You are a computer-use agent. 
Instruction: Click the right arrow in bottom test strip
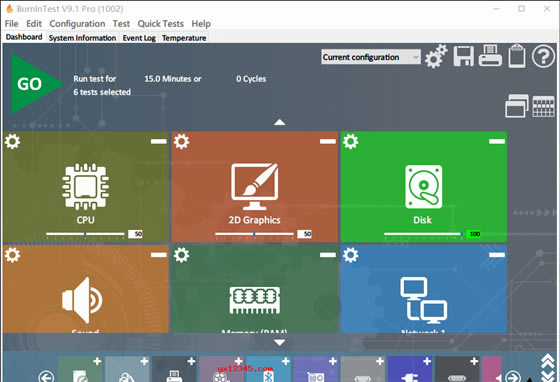(513, 377)
